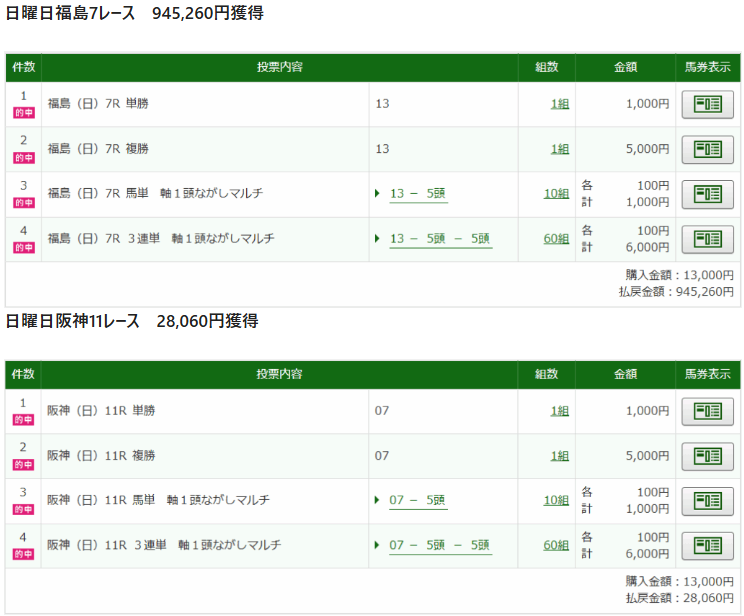The height and width of the screenshot is (616, 744).
Task: Click 投票内容 header in Fukushima table
Action: tap(280, 67)
